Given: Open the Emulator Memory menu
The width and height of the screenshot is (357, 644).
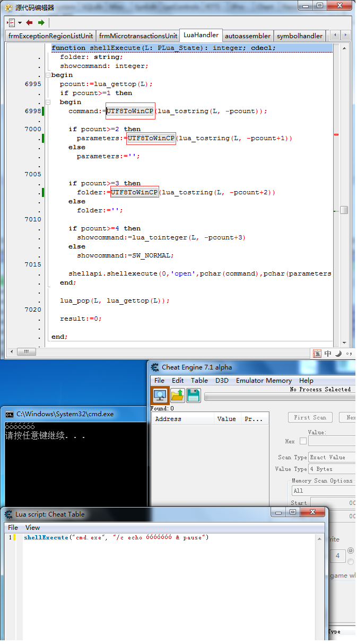Looking at the screenshot, I should pos(264,381).
